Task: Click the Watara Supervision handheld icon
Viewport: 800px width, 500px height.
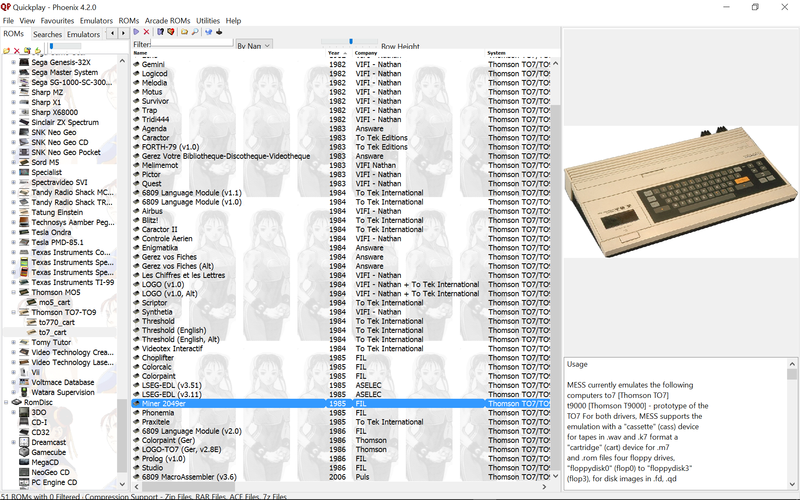Action: point(23,392)
